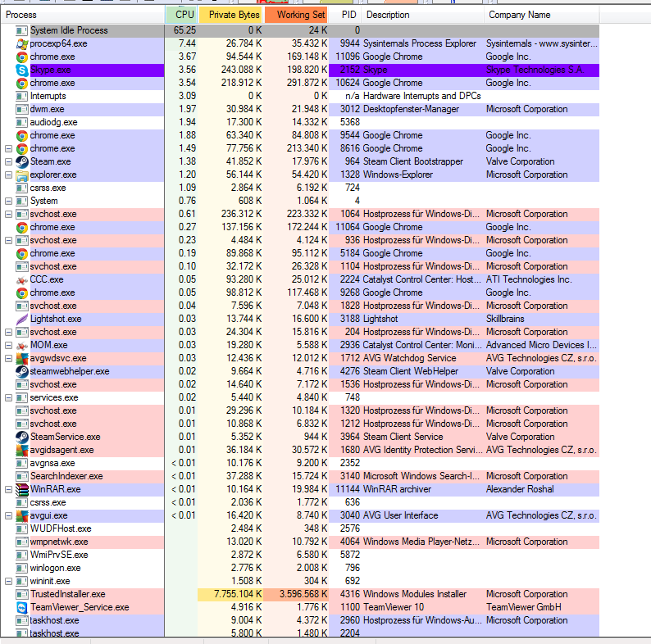
Task: Click the explorer.exe folder icon
Action: click(21, 175)
